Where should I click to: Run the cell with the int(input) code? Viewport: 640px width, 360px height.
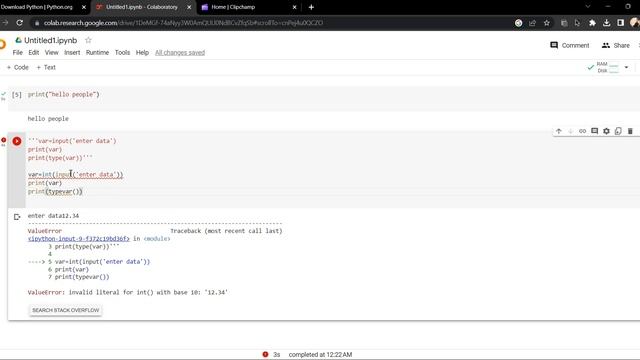(x=17, y=141)
